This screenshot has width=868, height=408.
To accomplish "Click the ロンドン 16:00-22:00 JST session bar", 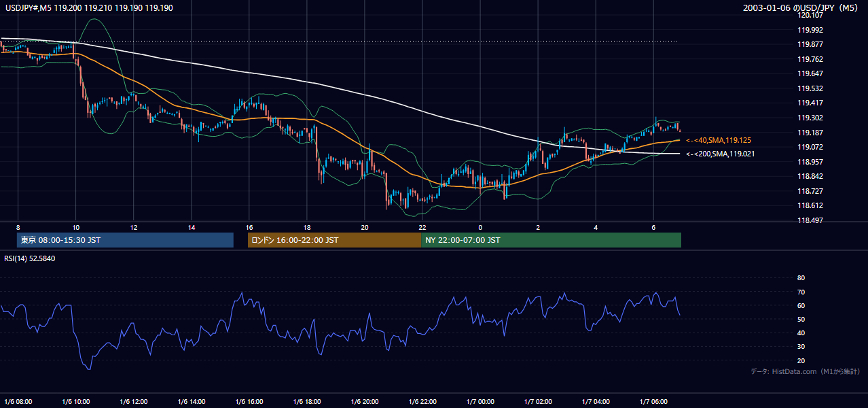I will coord(334,240).
